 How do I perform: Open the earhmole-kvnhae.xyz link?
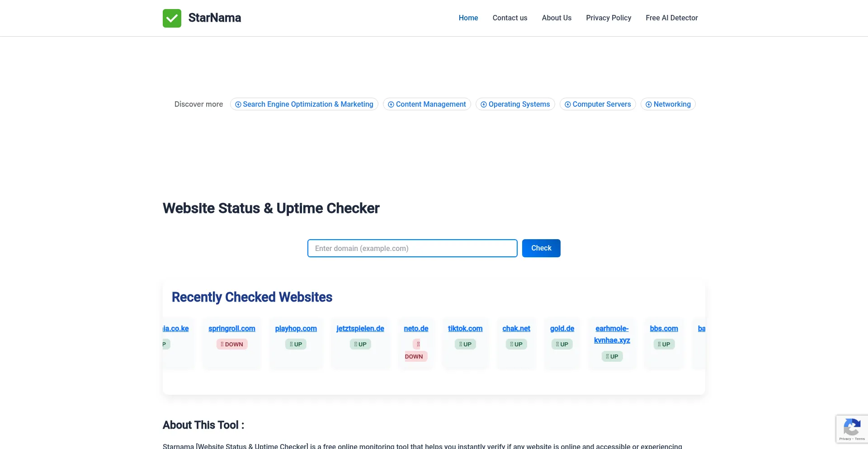point(612,335)
